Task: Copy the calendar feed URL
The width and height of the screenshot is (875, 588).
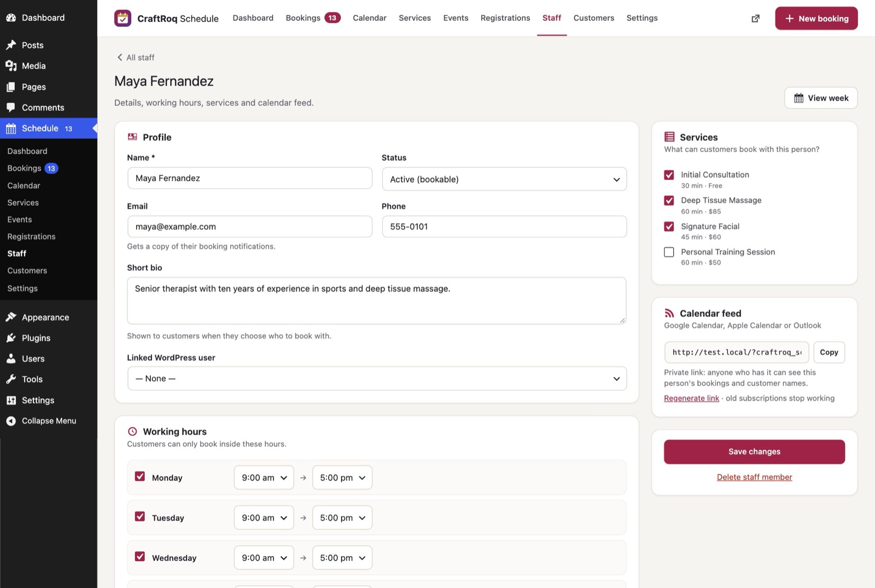Action: point(829,352)
